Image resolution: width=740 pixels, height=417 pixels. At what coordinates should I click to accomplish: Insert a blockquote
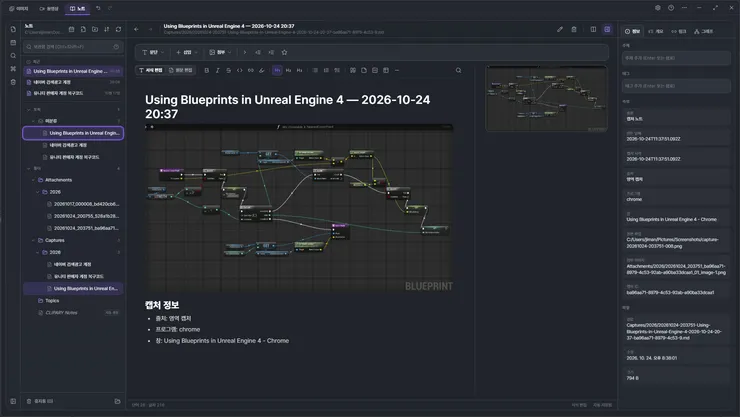[353, 70]
